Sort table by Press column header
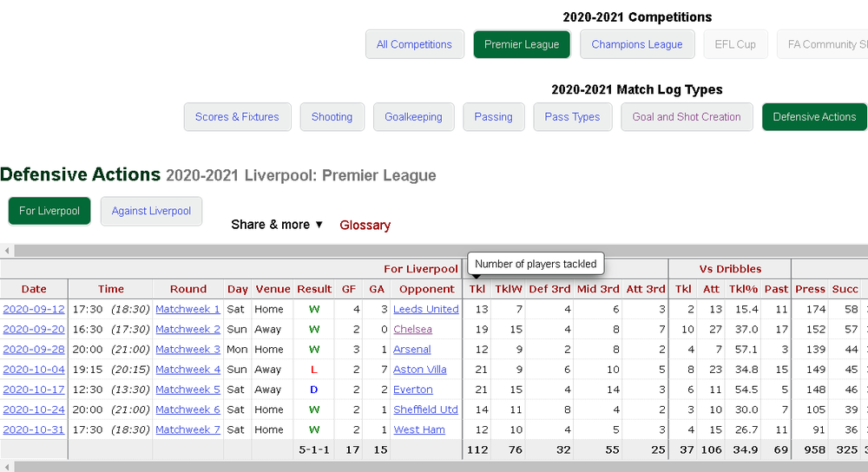The height and width of the screenshot is (472, 868). pyautogui.click(x=810, y=289)
